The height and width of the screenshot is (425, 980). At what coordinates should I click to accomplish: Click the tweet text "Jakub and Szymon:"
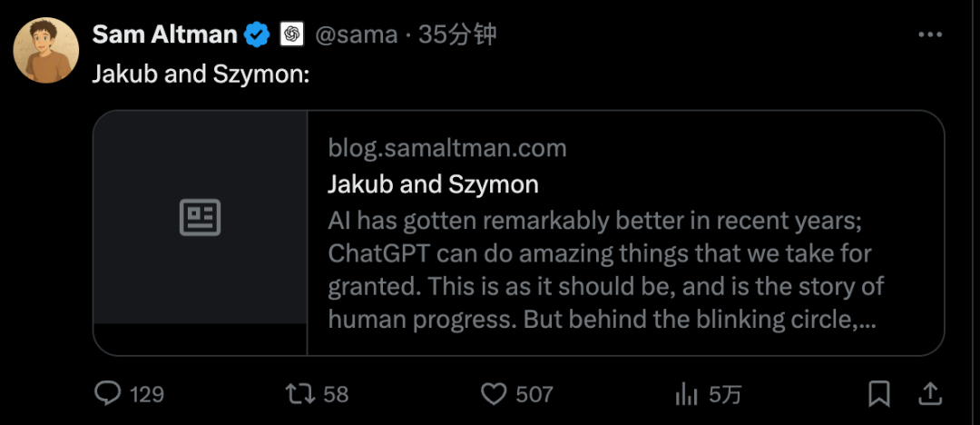point(201,74)
